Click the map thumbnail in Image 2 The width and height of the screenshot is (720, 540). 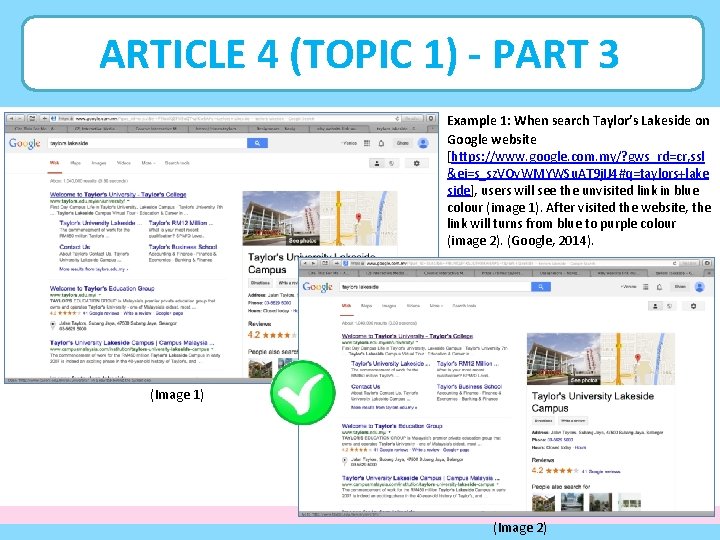(637, 359)
